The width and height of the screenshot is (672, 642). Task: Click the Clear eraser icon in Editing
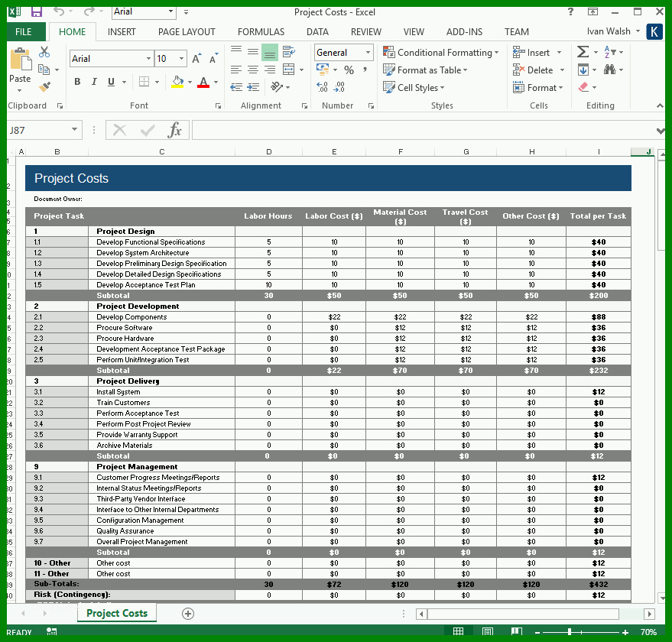(x=583, y=87)
